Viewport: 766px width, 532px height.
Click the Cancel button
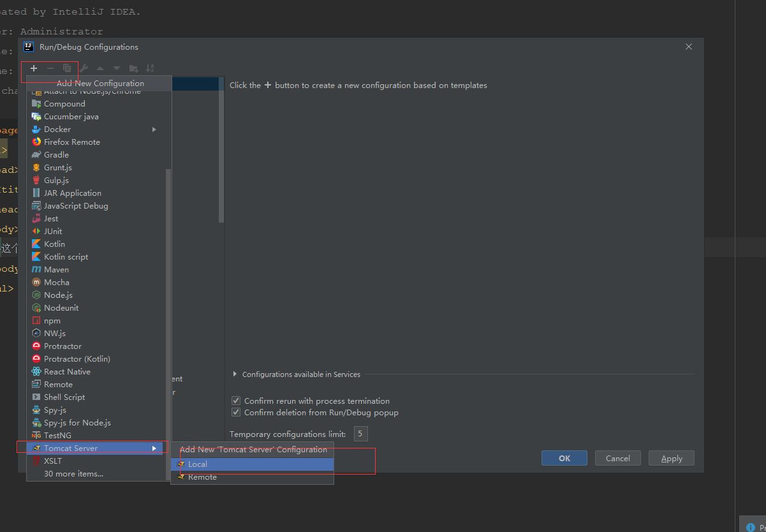[x=618, y=458]
